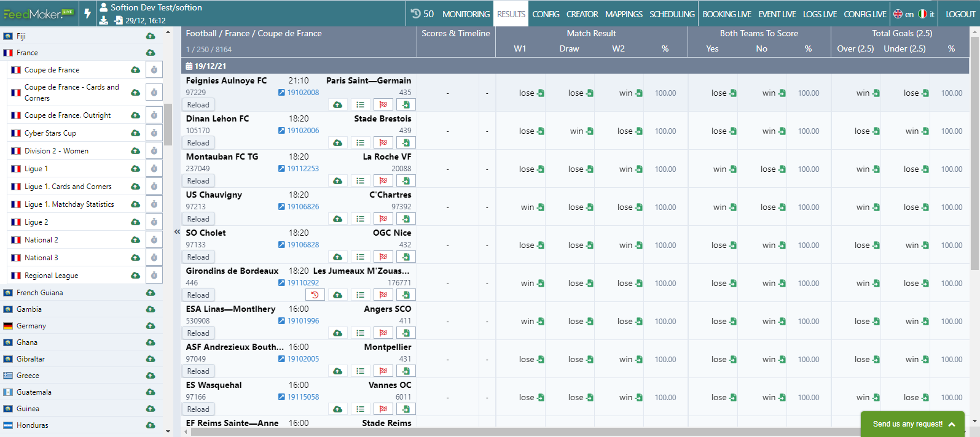Click the download icon under the user name

point(104,20)
